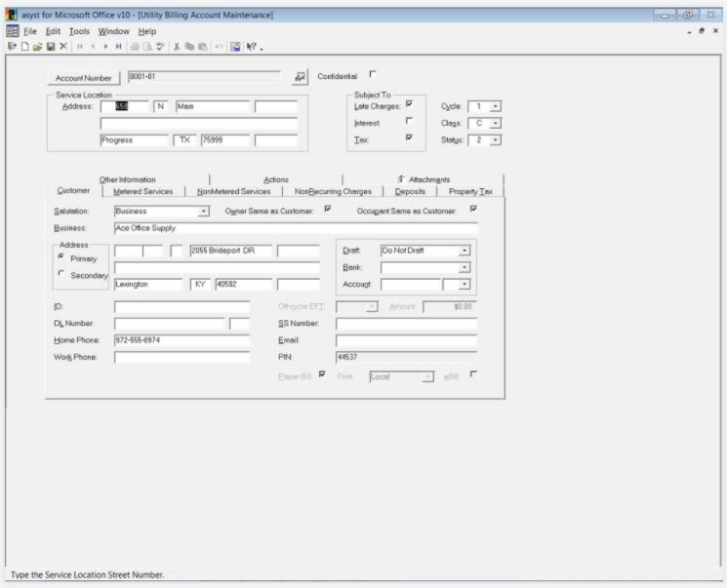
Task: Click the SS Number field
Action: point(406,324)
